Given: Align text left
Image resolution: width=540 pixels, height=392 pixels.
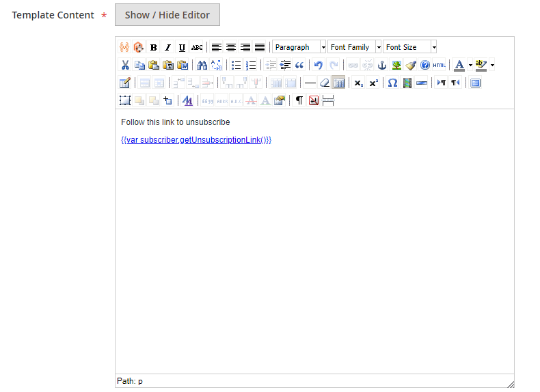Looking at the screenshot, I should click(x=216, y=47).
